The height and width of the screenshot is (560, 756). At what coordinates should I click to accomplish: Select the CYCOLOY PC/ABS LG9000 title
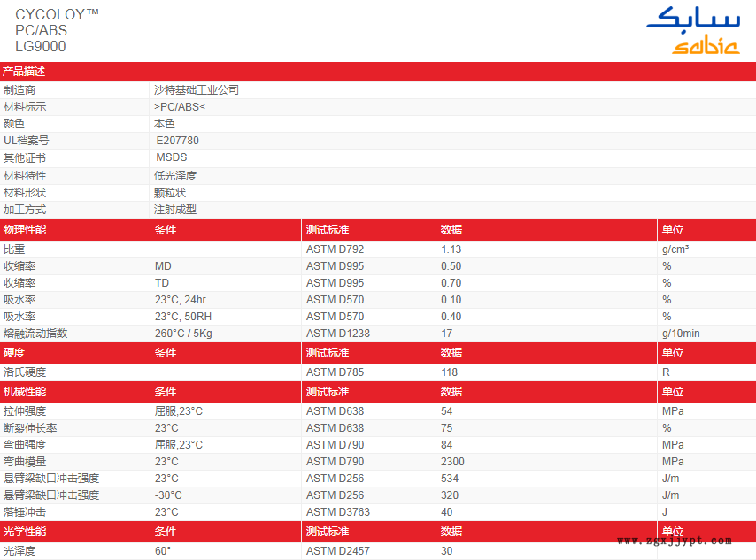[x=57, y=30]
